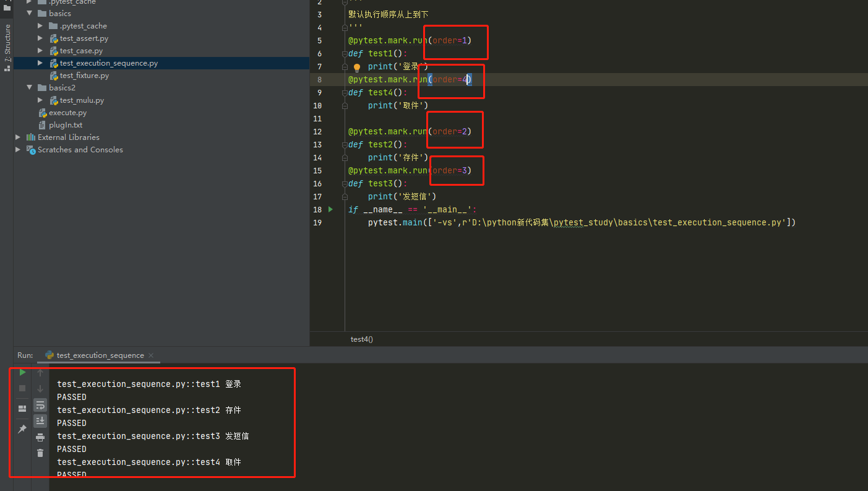Click the print('取件') statement
The height and width of the screenshot is (491, 868).
coord(398,105)
